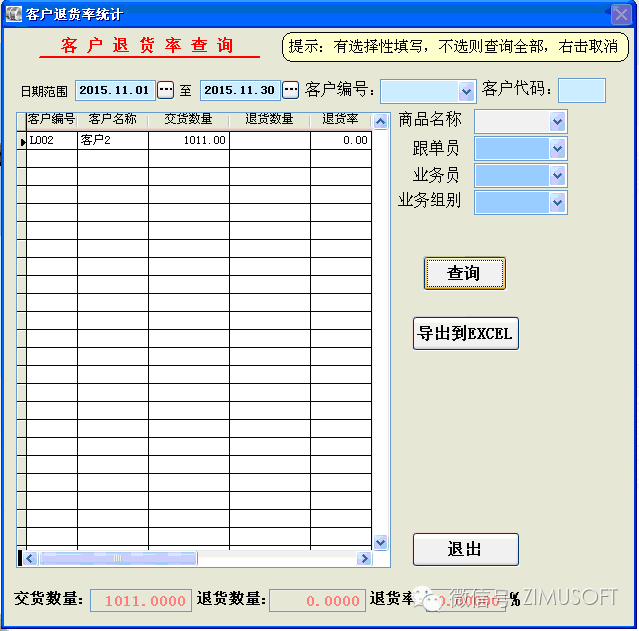
Task: Close the 客户退货率统计 window
Action: (622, 14)
